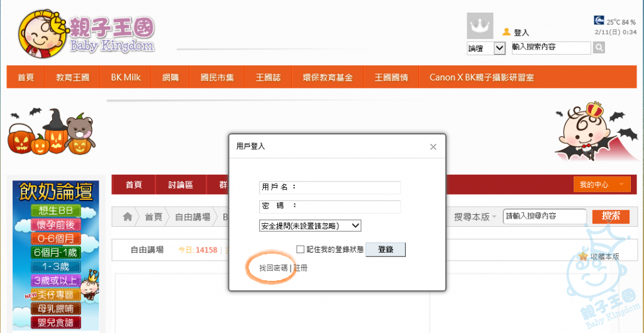Click the crown avatar icon
The height and width of the screenshot is (333, 644).
480,27
